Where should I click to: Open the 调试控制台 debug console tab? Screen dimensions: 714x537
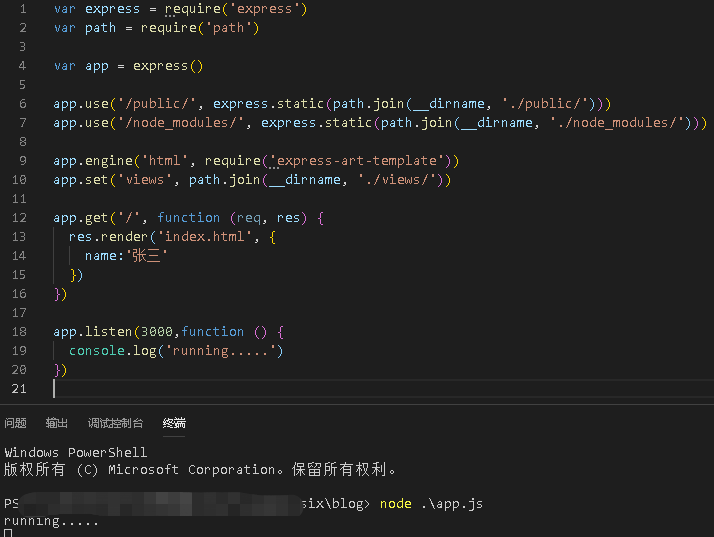pyautogui.click(x=115, y=423)
